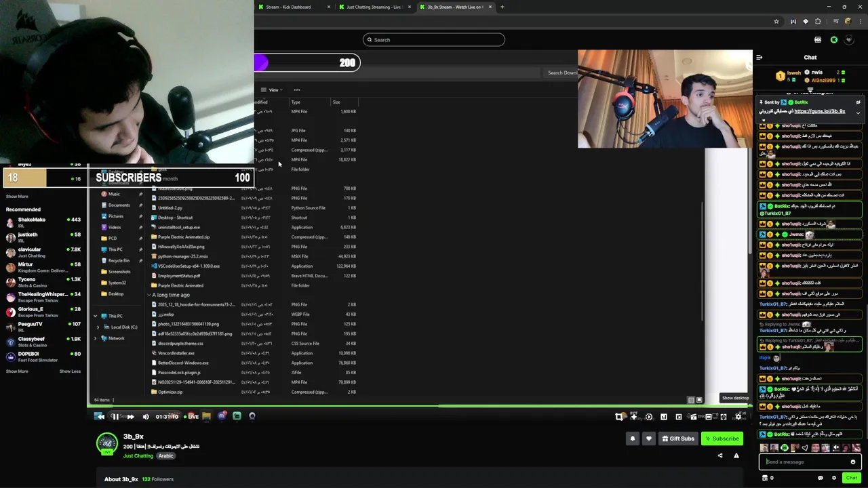Open justketh recommended channel
The image size is (868, 488).
(43, 237)
